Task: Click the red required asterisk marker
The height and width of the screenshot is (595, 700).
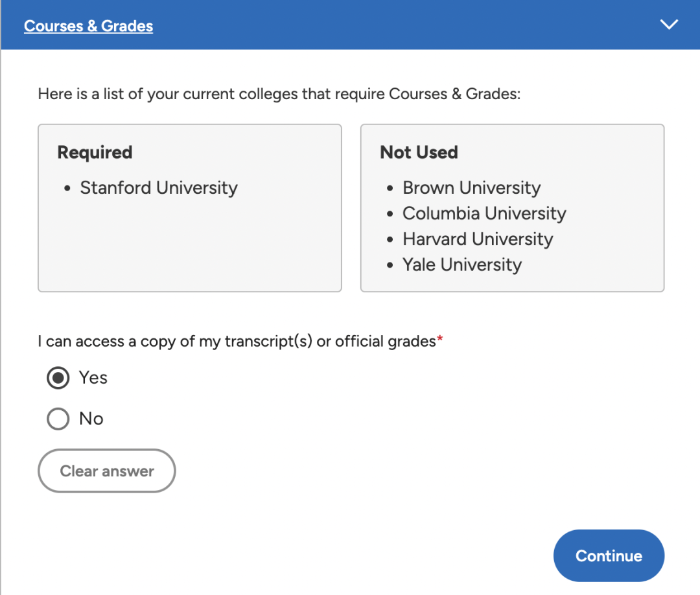Action: tap(439, 339)
